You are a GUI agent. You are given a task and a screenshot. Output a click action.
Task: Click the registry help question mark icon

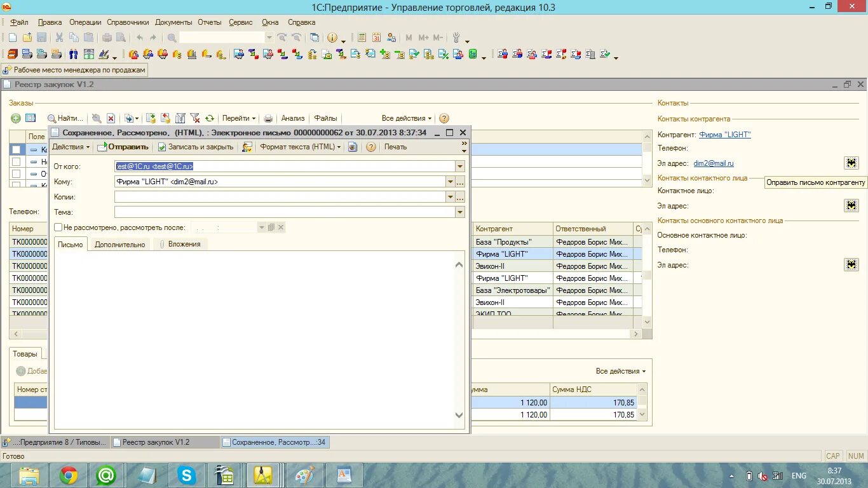tap(444, 118)
